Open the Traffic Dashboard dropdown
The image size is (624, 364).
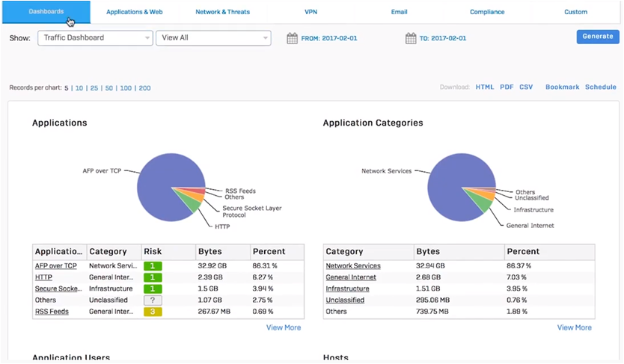tap(95, 38)
